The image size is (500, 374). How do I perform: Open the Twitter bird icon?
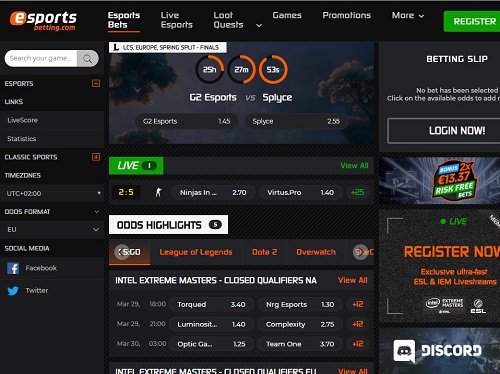point(13,291)
